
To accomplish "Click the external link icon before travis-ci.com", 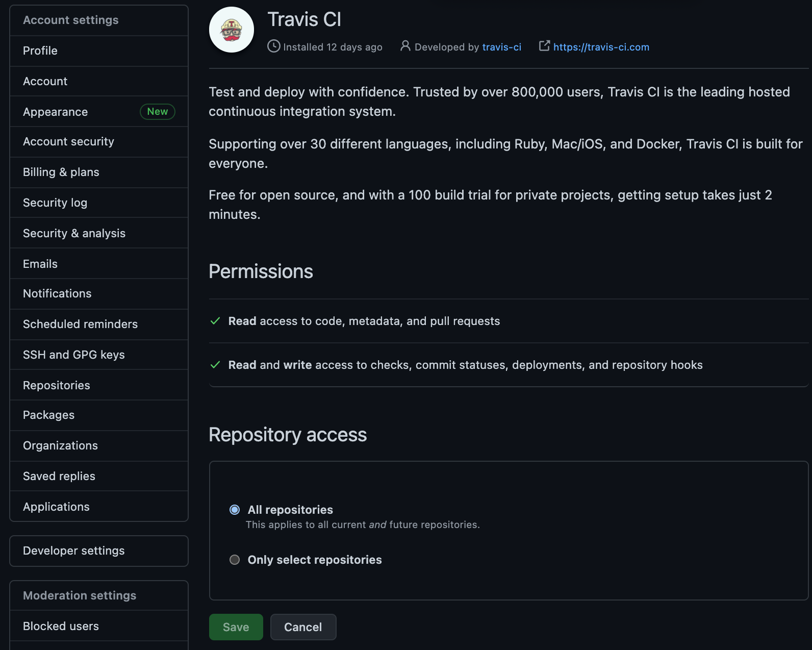I will click(x=544, y=46).
